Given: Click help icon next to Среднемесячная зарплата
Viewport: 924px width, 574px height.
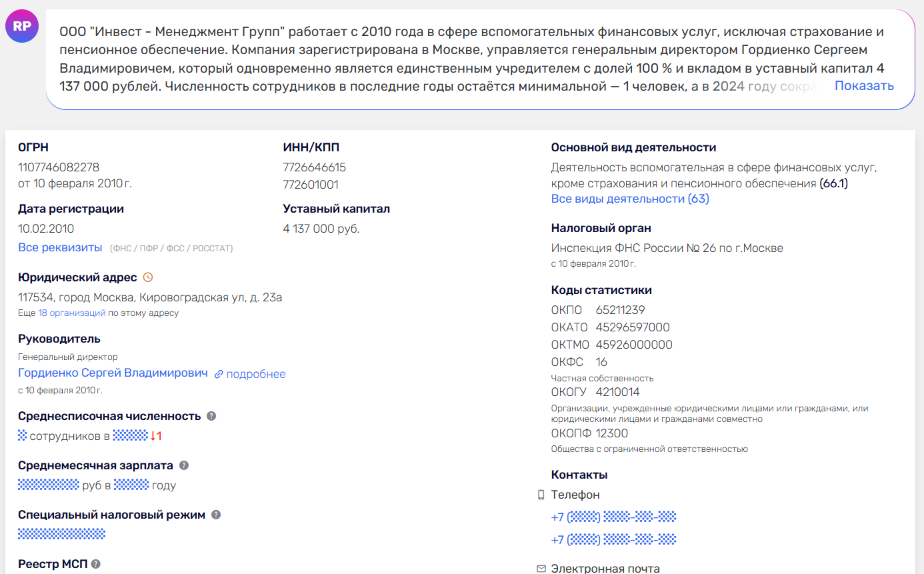Looking at the screenshot, I should coord(184,465).
